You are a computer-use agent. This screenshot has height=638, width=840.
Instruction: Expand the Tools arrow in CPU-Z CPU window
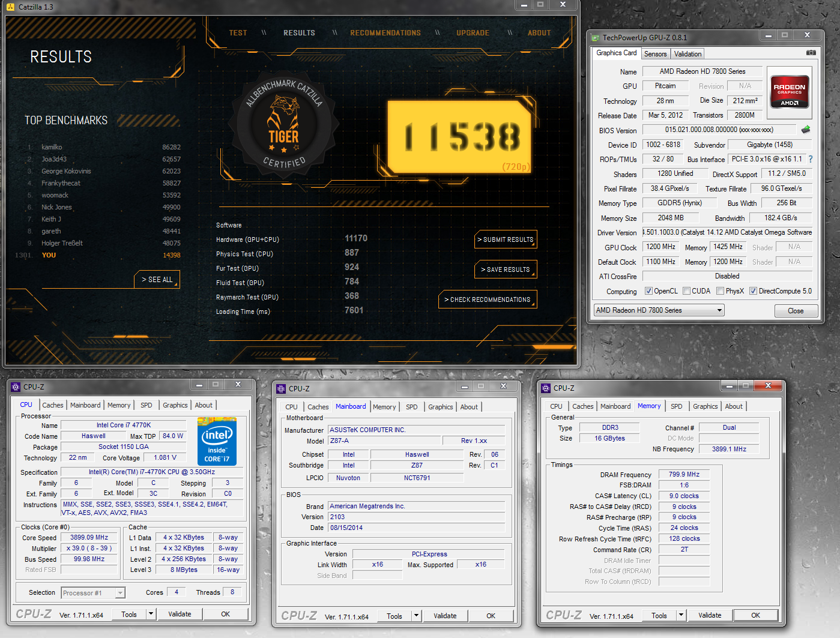[x=151, y=614]
